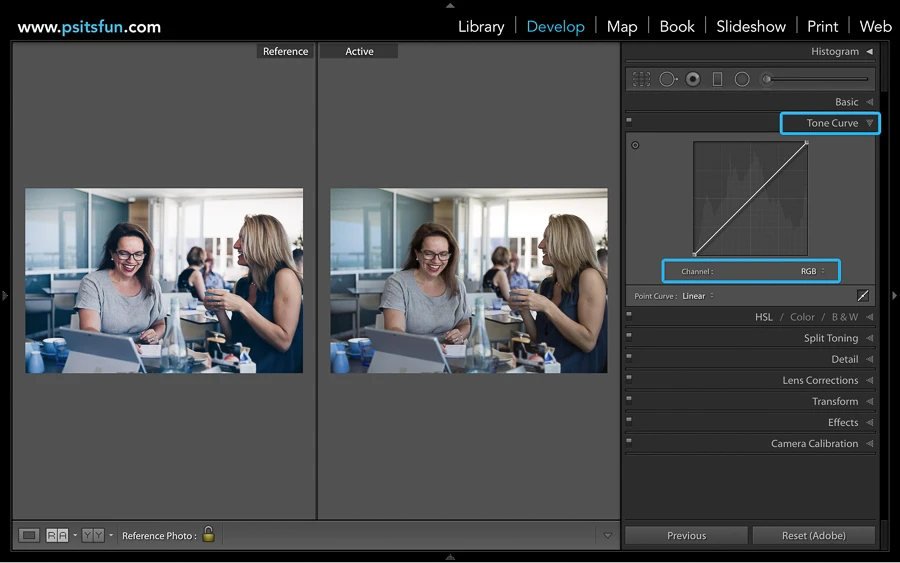Open the Library module
900x563 pixels.
coord(481,27)
